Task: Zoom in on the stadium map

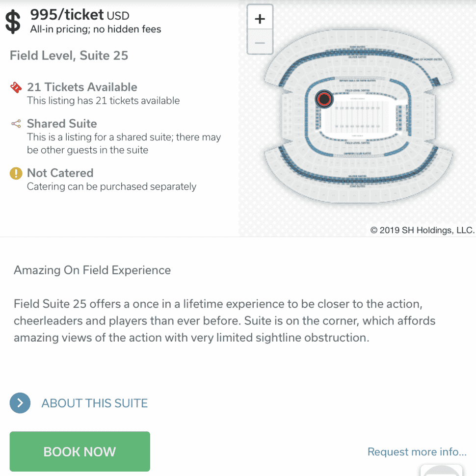Action: tap(260, 18)
